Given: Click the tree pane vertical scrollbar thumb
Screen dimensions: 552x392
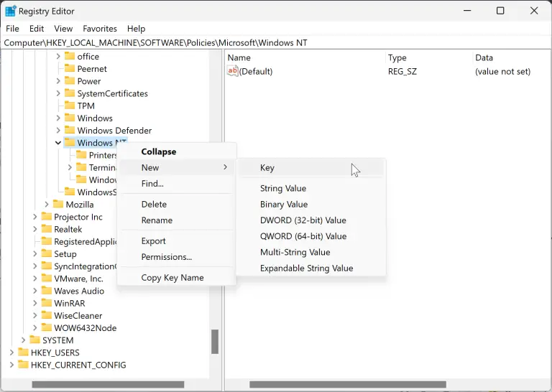Looking at the screenshot, I should [x=215, y=341].
